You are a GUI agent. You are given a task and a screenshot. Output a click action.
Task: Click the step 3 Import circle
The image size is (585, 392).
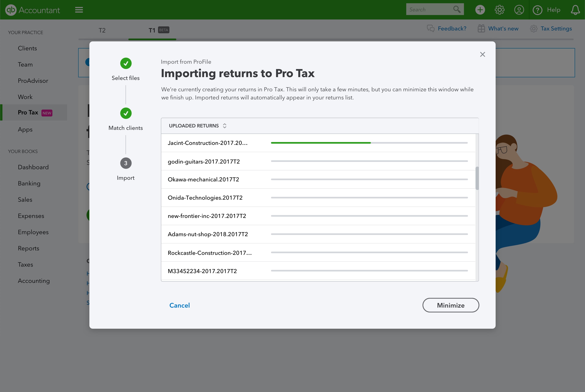pyautogui.click(x=126, y=163)
